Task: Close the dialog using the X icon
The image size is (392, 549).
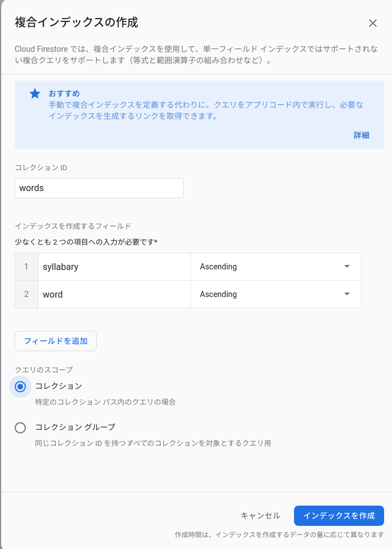Action: coord(372,23)
